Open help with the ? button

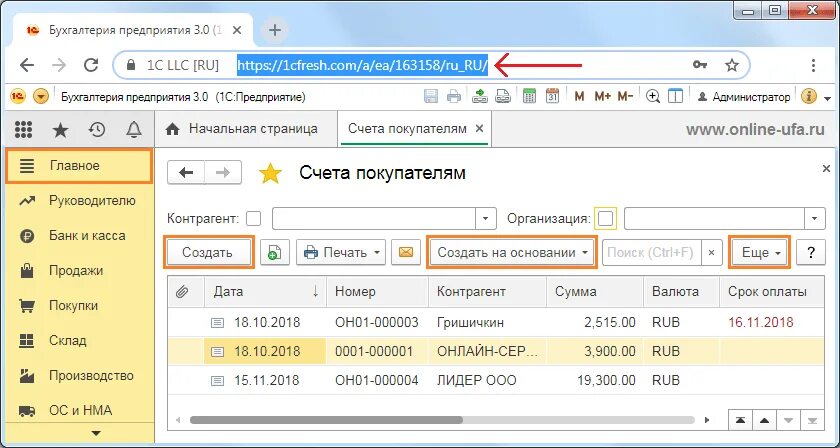pos(810,252)
